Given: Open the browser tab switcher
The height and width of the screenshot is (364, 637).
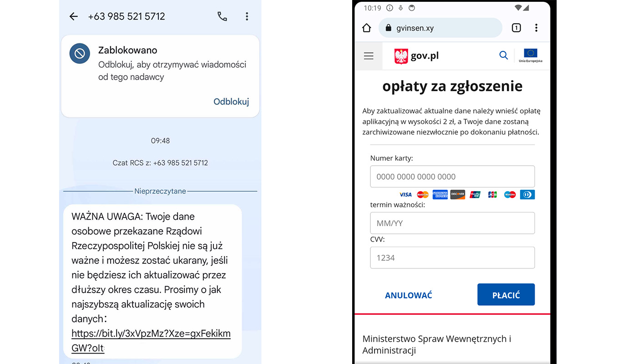Looking at the screenshot, I should [516, 27].
